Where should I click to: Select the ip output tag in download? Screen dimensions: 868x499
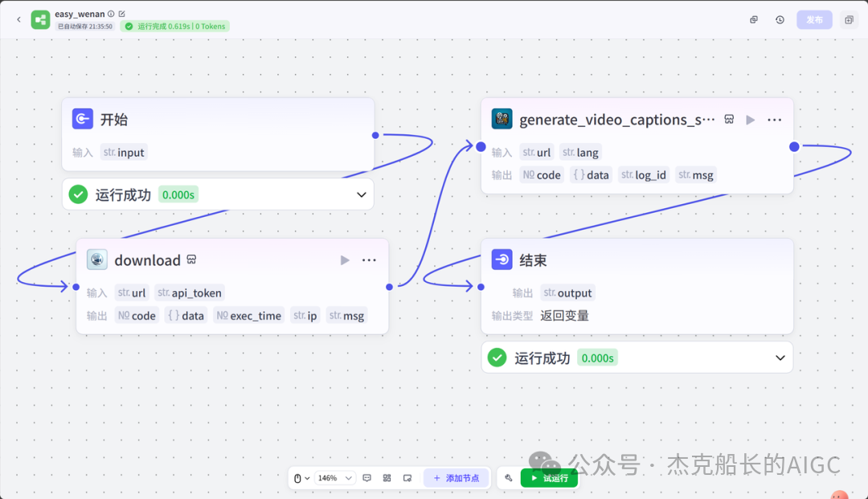point(305,315)
